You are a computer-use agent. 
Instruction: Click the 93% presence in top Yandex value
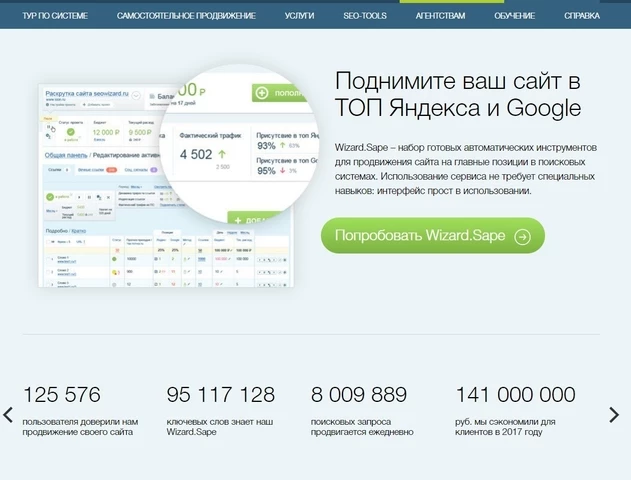(x=266, y=146)
